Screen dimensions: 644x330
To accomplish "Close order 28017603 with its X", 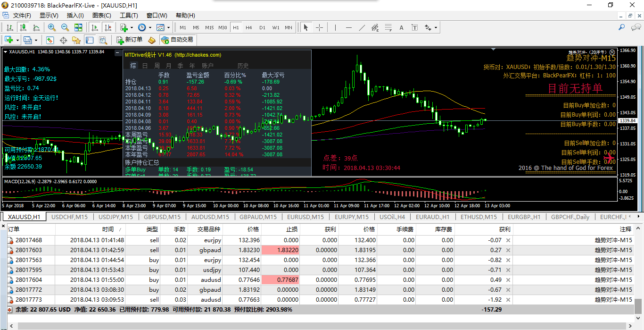I will coord(508,250).
